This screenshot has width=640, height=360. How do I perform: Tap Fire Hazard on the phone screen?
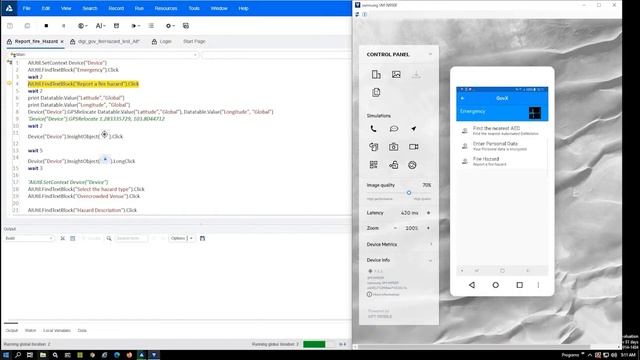tap(502, 161)
